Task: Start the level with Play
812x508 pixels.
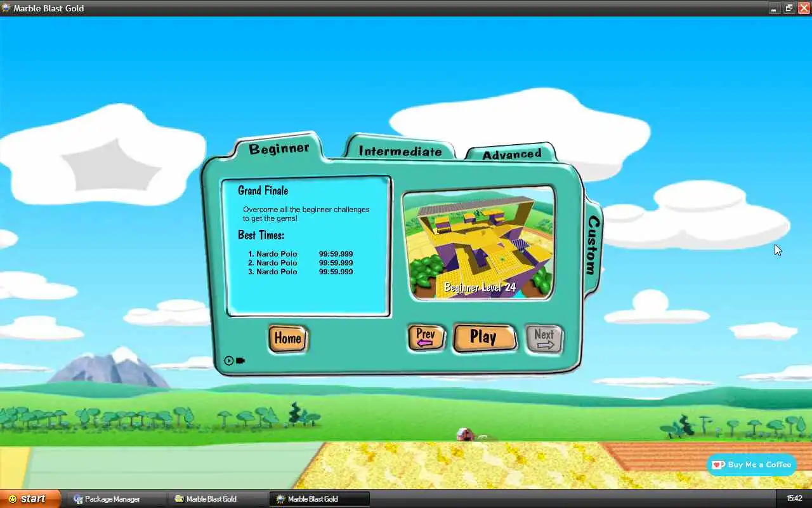Action: click(484, 338)
